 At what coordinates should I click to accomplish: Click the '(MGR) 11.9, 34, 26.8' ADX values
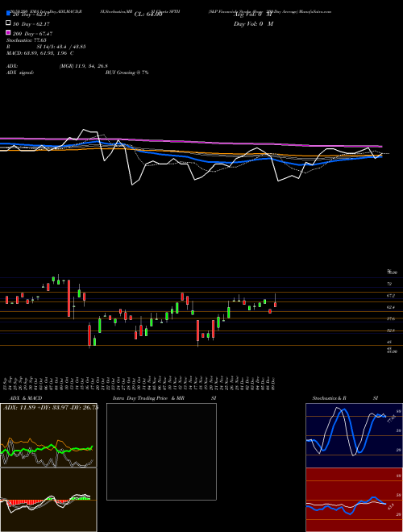point(84,66)
